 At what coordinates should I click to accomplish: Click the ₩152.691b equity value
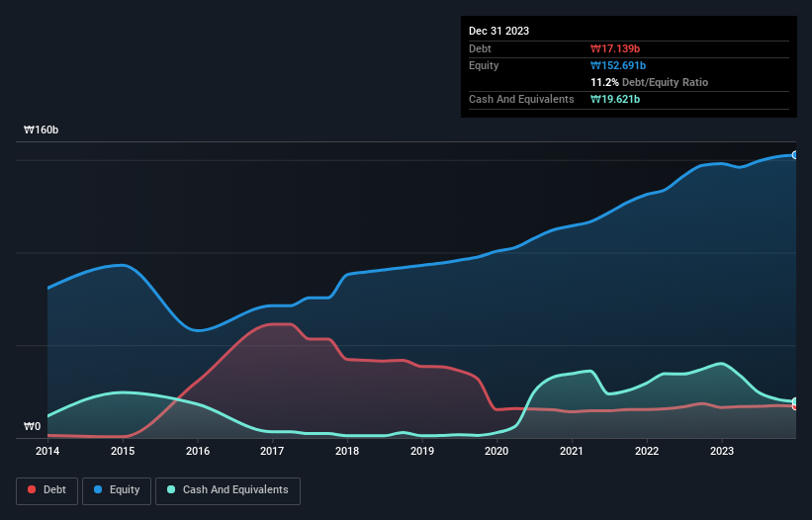[618, 65]
